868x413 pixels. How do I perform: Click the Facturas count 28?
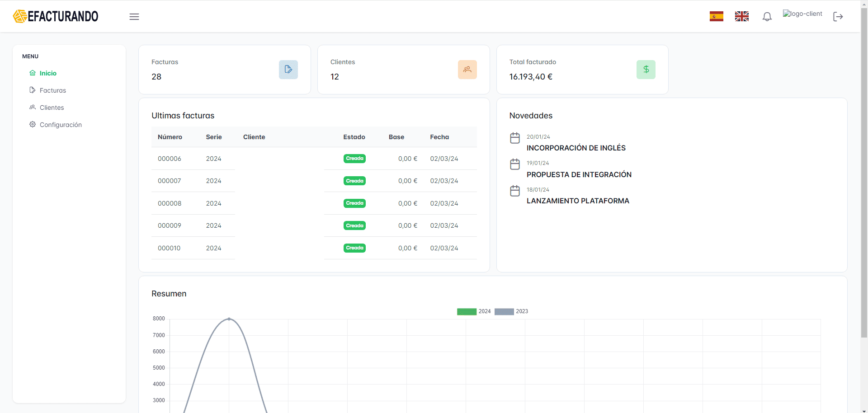[156, 77]
